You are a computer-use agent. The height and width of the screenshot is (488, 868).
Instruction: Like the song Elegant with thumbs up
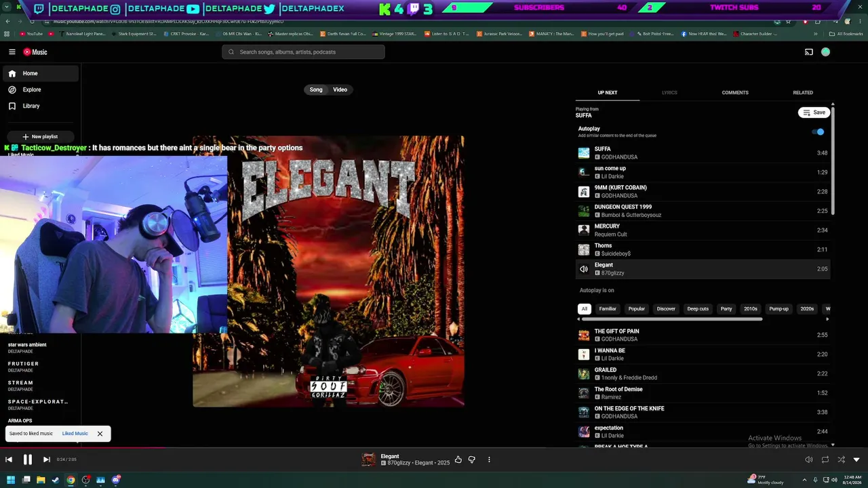click(458, 460)
